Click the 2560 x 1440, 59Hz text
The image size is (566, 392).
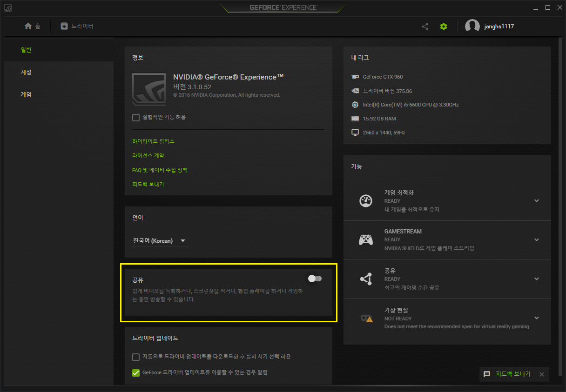pos(384,133)
